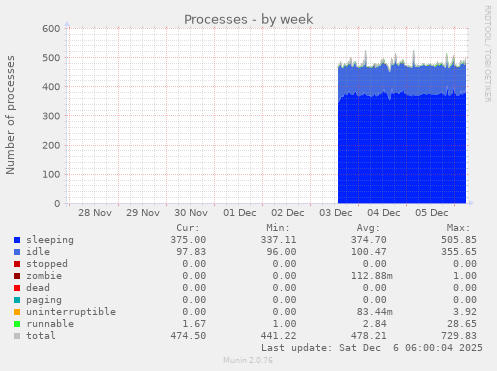Click the 'Last update' timestamp text
This screenshot has height=371, width=497.
tap(372, 348)
